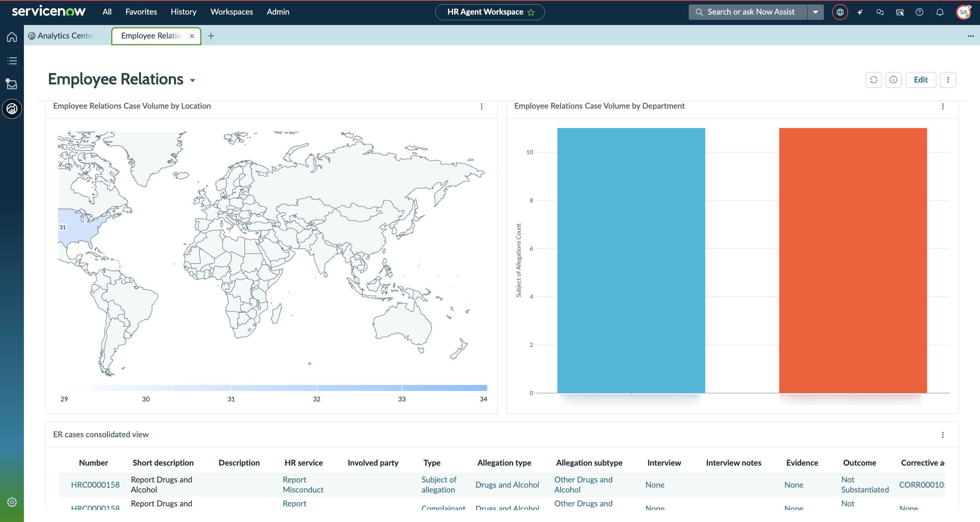This screenshot has width=980, height=522.
Task: Add a new workspace tab
Action: [x=211, y=36]
